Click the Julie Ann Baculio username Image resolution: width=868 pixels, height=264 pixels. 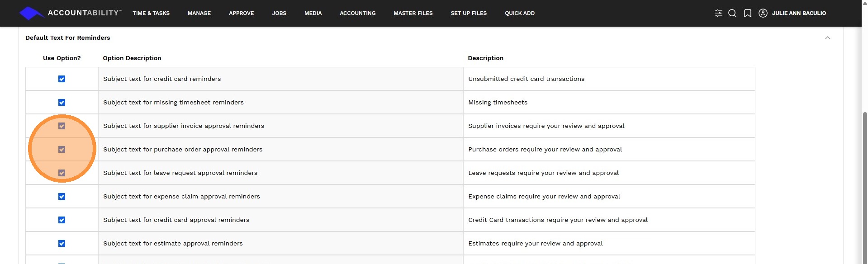[x=799, y=13]
